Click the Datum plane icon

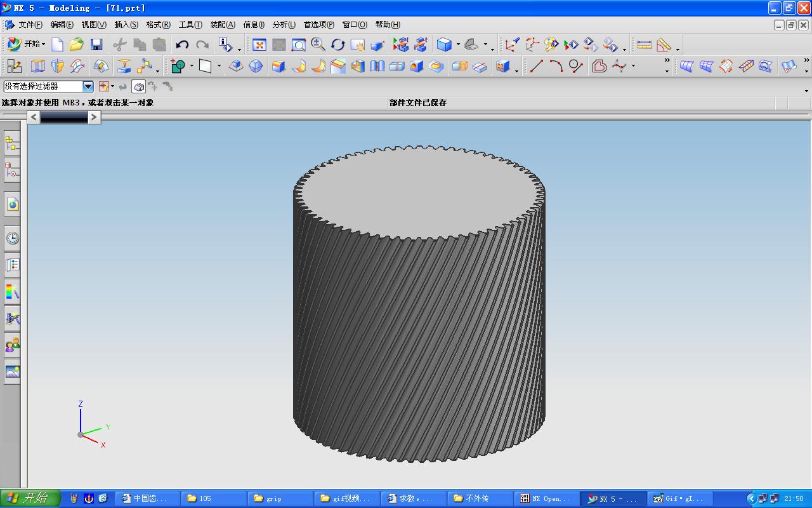[x=205, y=65]
